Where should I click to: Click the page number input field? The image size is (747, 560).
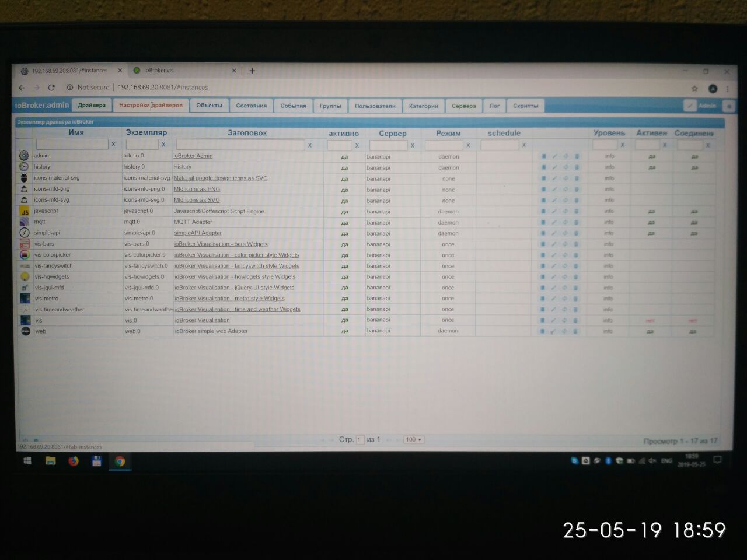point(360,440)
